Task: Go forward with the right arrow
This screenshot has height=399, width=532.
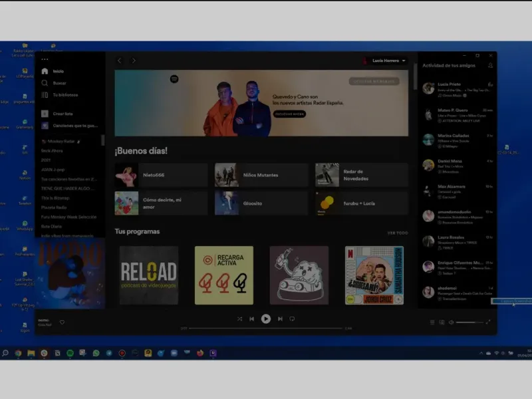Action: [133, 61]
